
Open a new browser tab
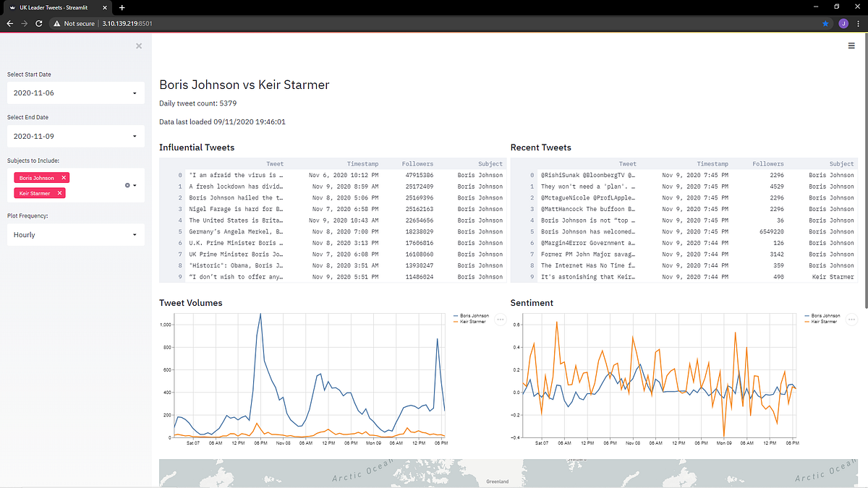point(122,7)
